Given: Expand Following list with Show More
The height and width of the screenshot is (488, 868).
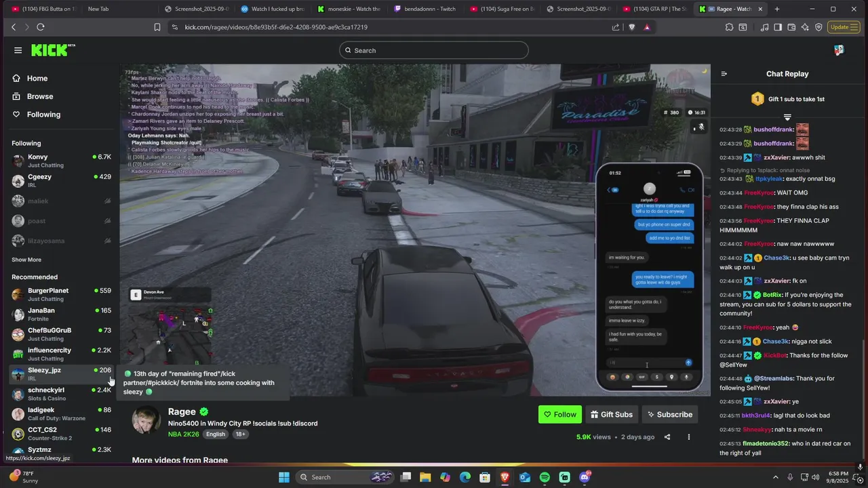Looking at the screenshot, I should pos(26,260).
